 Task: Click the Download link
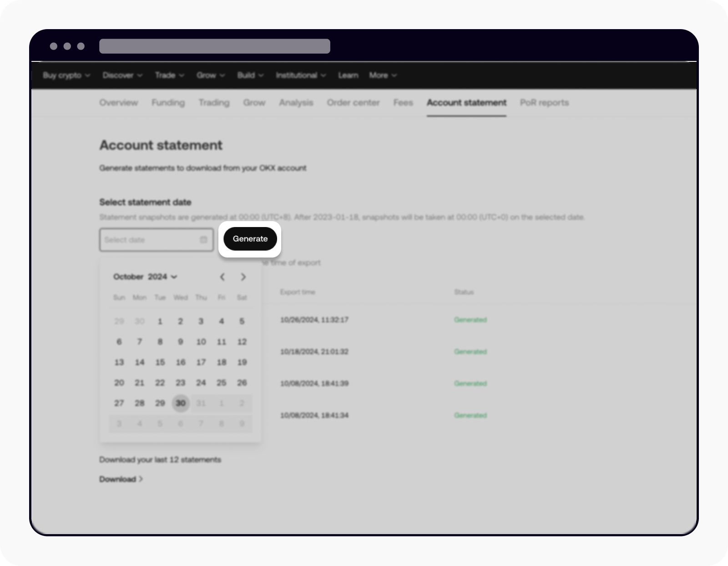[x=117, y=479]
